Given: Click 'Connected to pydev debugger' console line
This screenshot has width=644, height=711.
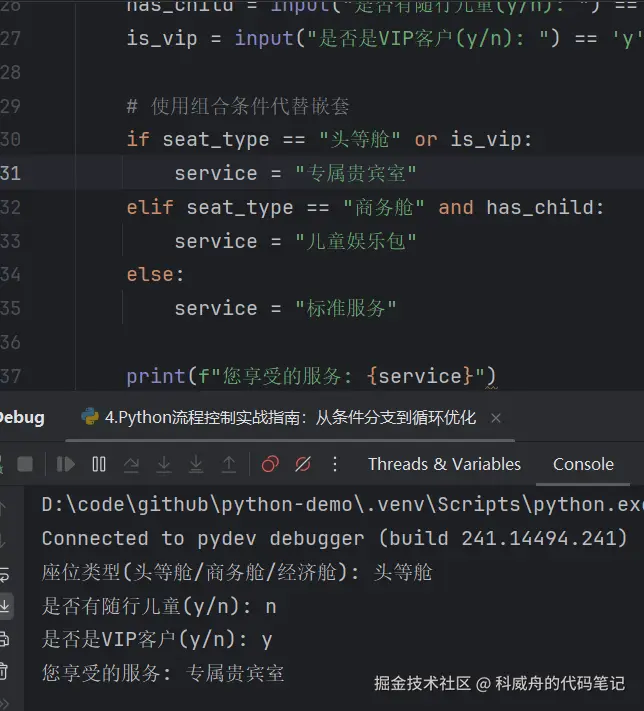Looking at the screenshot, I should click(x=334, y=538).
